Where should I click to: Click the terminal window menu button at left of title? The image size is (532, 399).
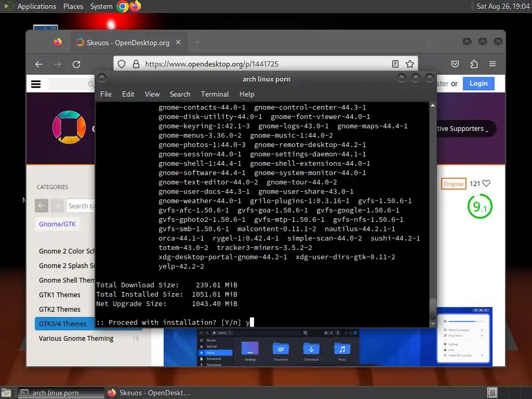pyautogui.click(x=102, y=78)
